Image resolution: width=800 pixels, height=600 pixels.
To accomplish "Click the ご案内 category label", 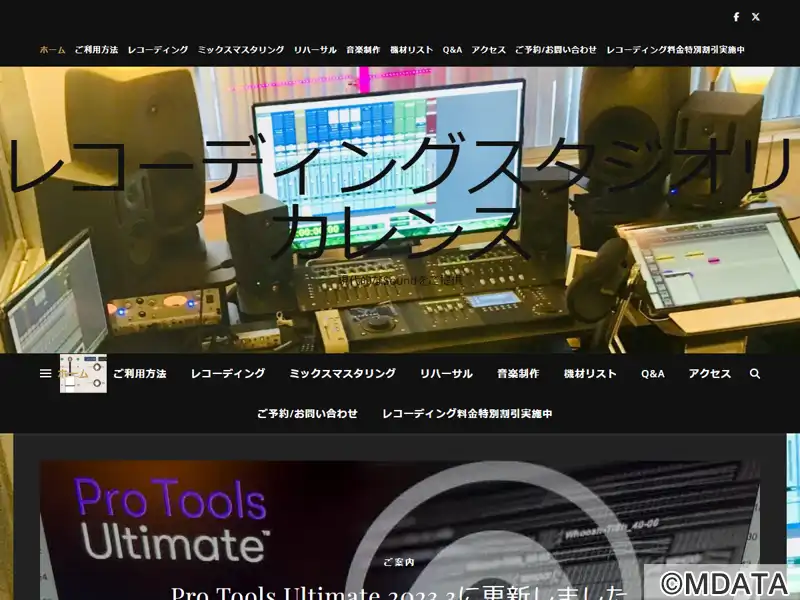I will pos(399,562).
